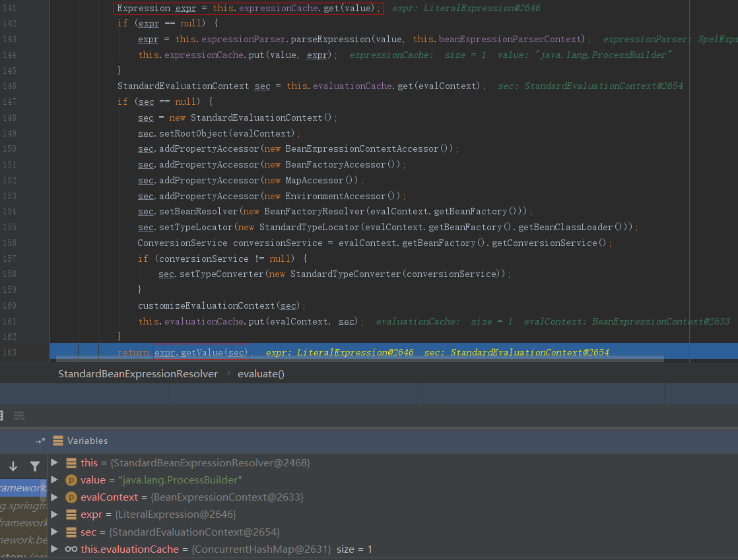738x560 pixels.
Task: Click the editor's horizontal scrollbar
Action: (x=359, y=359)
